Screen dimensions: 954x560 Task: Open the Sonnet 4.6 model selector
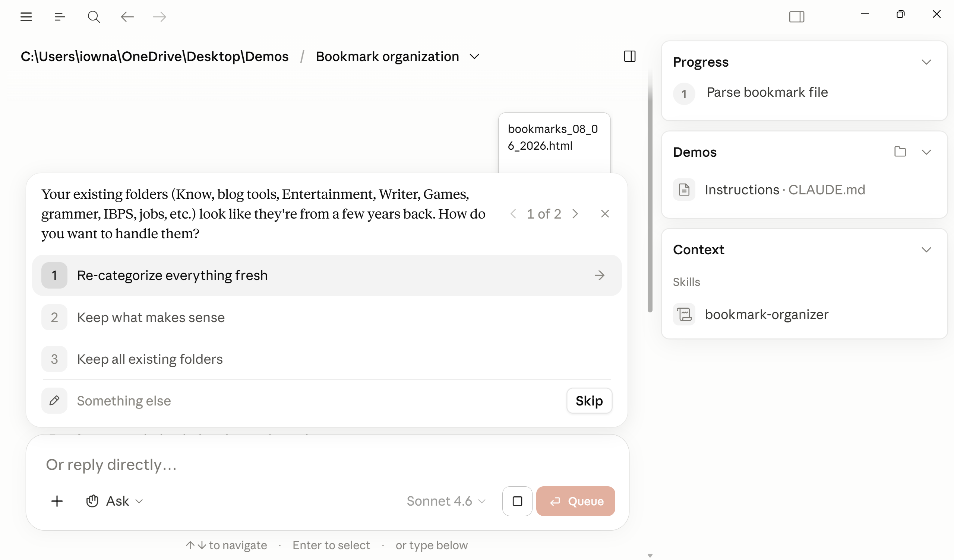[446, 501]
